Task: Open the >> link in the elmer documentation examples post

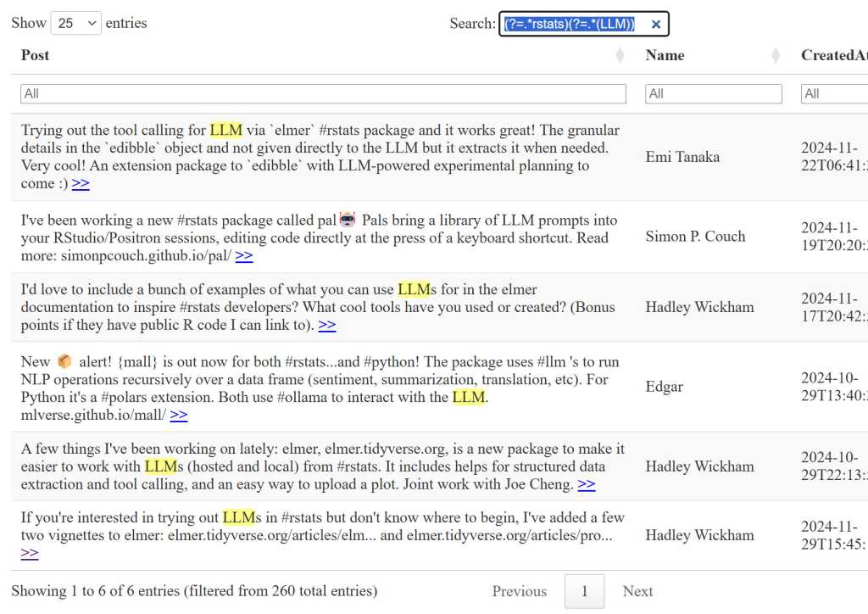Action: (327, 326)
